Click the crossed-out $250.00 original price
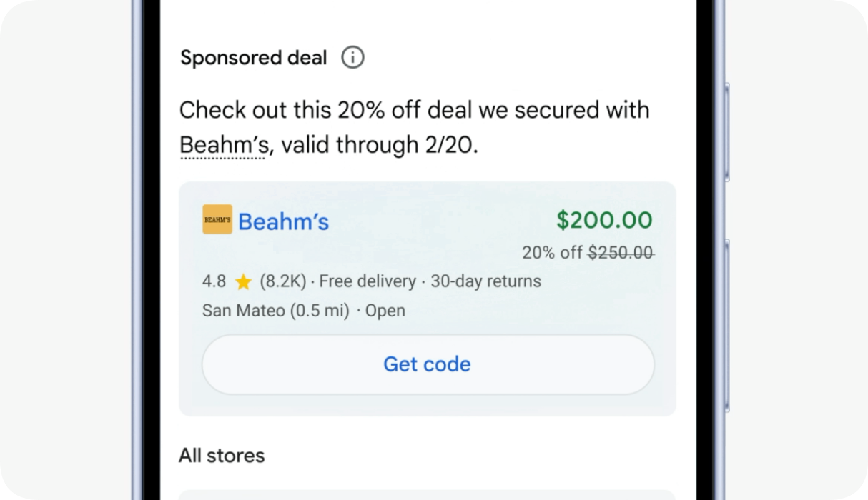The image size is (868, 500). point(621,253)
